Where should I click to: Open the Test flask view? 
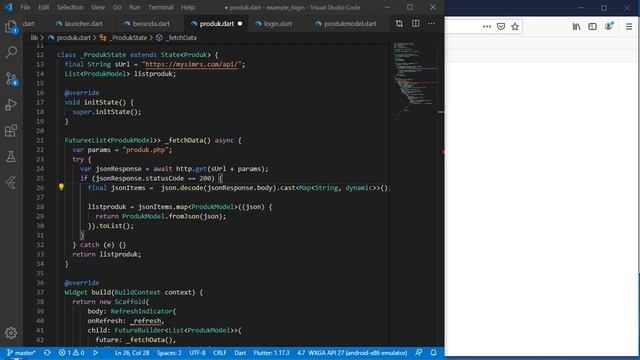(x=11, y=156)
